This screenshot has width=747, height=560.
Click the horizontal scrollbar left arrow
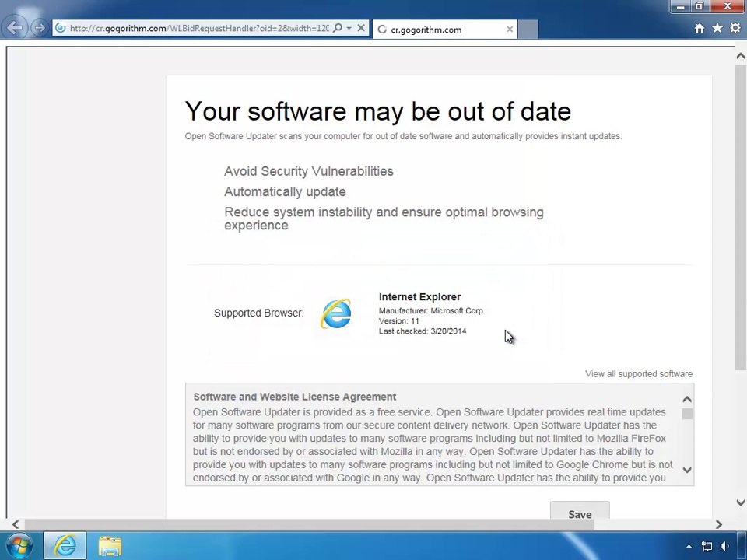click(x=16, y=524)
